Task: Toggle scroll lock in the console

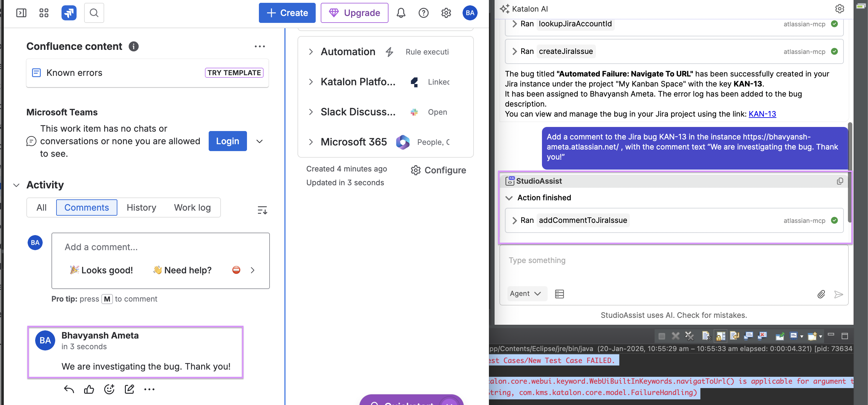Action: point(721,336)
